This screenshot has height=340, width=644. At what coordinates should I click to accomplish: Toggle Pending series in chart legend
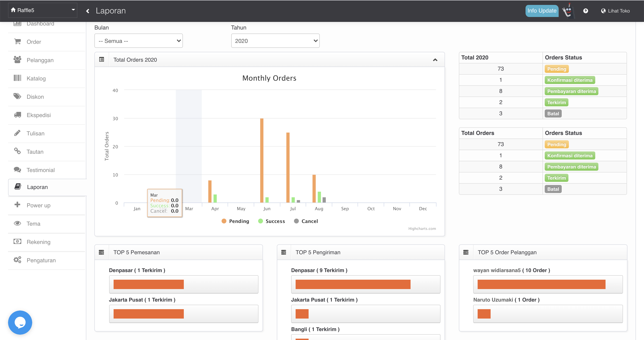pyautogui.click(x=235, y=221)
